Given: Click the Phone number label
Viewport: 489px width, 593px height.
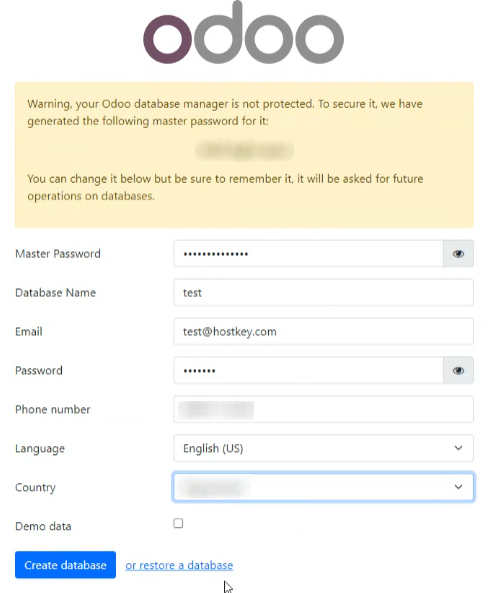Looking at the screenshot, I should [x=53, y=410].
